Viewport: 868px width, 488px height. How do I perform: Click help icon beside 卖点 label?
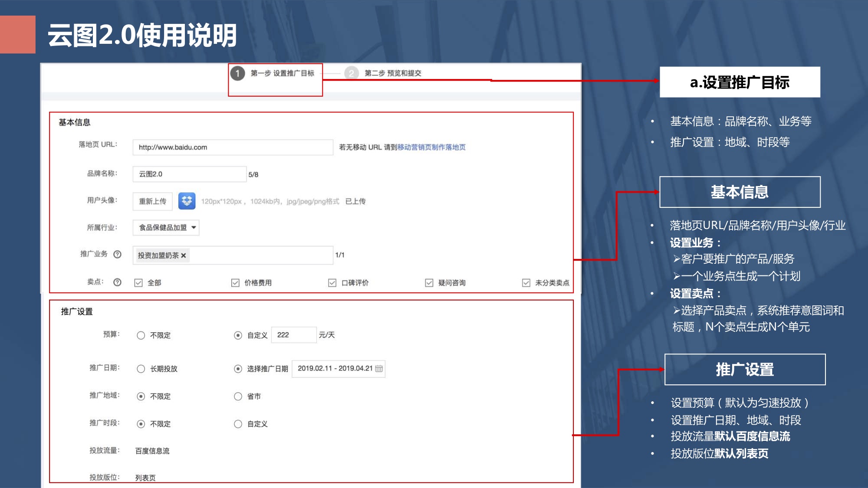pos(117,282)
